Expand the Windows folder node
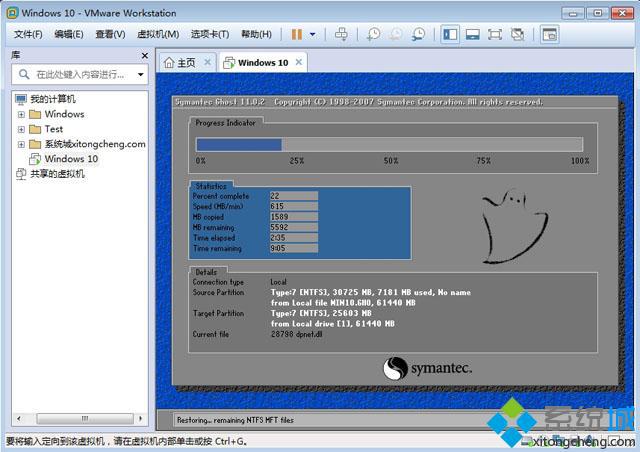 coord(21,114)
